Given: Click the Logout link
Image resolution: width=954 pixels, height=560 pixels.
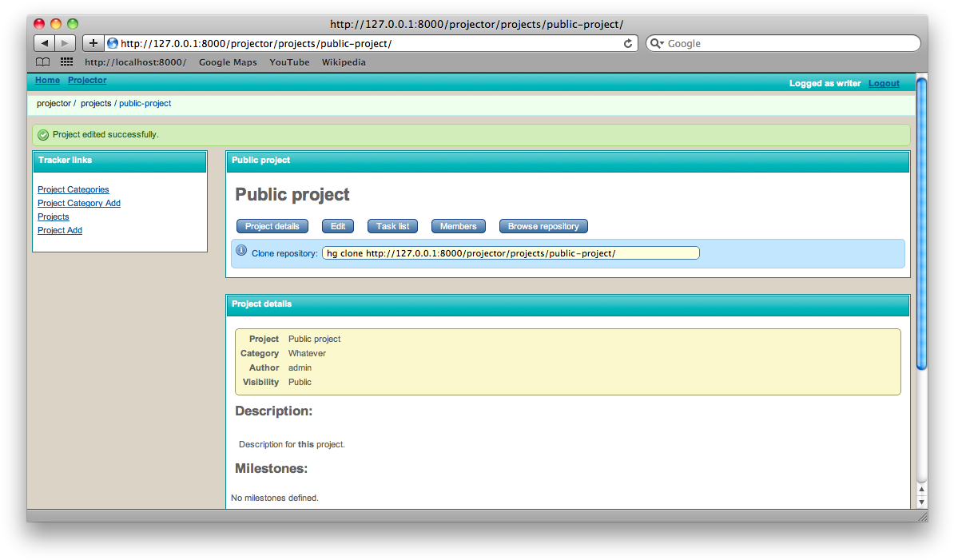Looking at the screenshot, I should 884,83.
